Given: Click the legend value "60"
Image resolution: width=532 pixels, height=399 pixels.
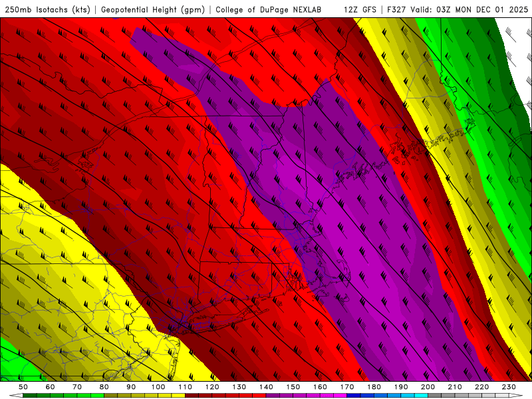Looking at the screenshot, I should pyautogui.click(x=51, y=387).
